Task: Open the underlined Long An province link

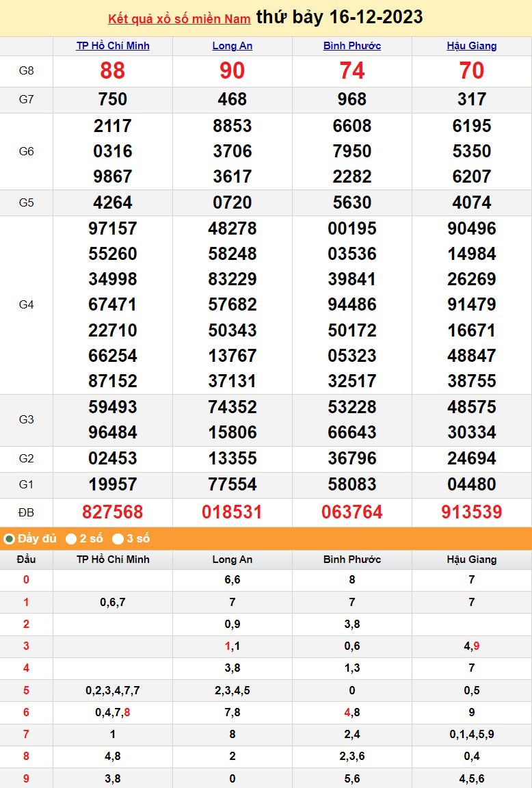Action: coord(232,46)
